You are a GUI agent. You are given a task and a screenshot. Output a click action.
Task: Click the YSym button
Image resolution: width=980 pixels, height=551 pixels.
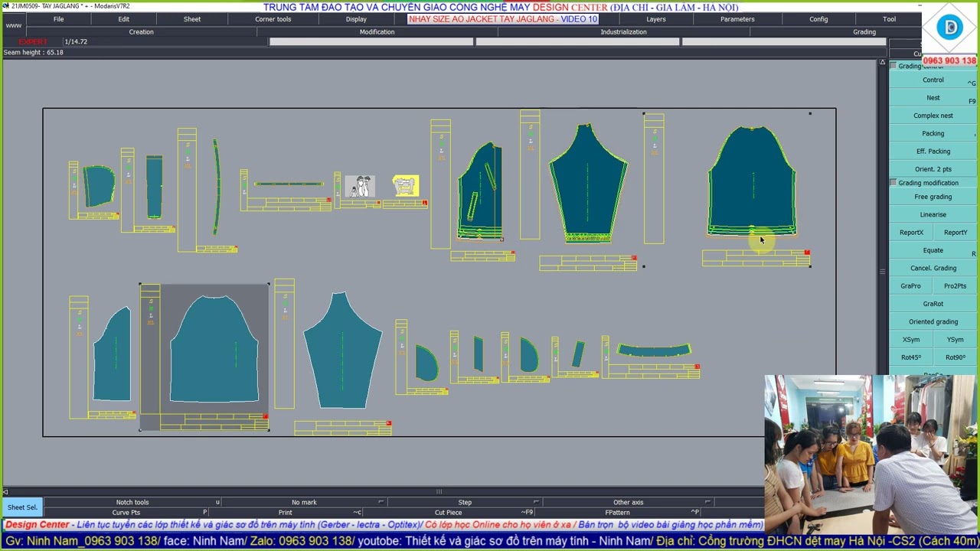[955, 340]
